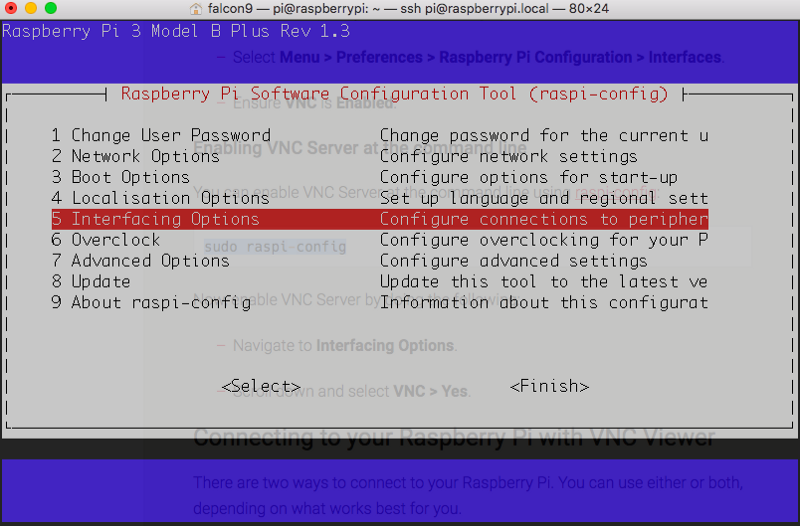
Task: Open the highlighted Interfacing Options entry
Action: (156, 219)
